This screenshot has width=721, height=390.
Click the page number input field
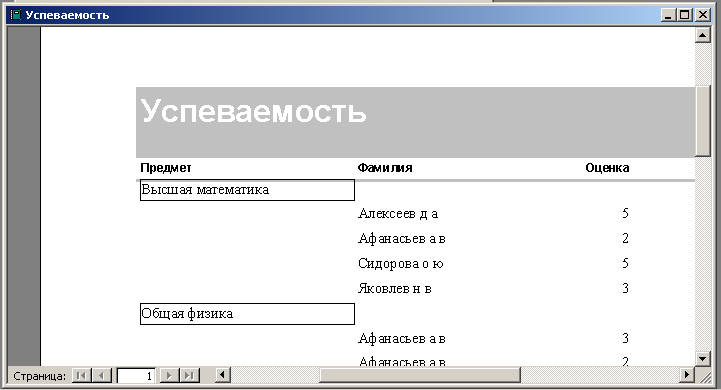tap(136, 376)
